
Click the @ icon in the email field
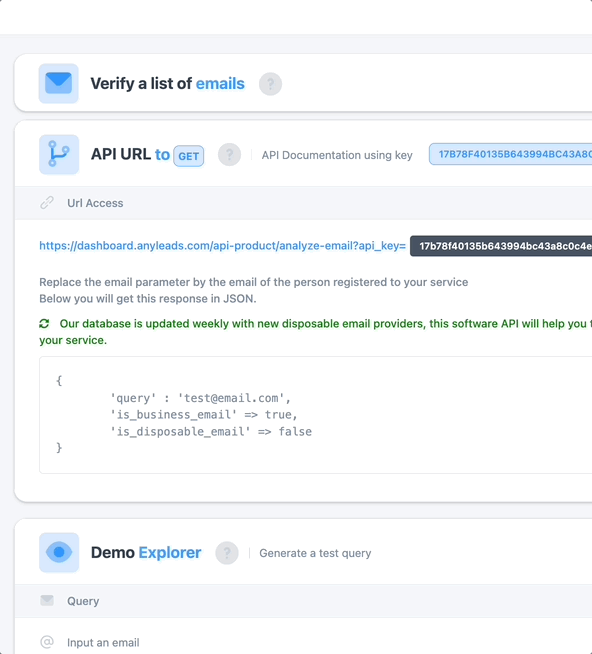pyautogui.click(x=47, y=642)
